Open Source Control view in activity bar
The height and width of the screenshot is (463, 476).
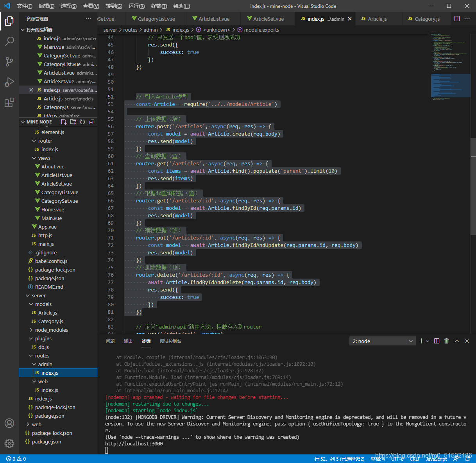tap(9, 61)
